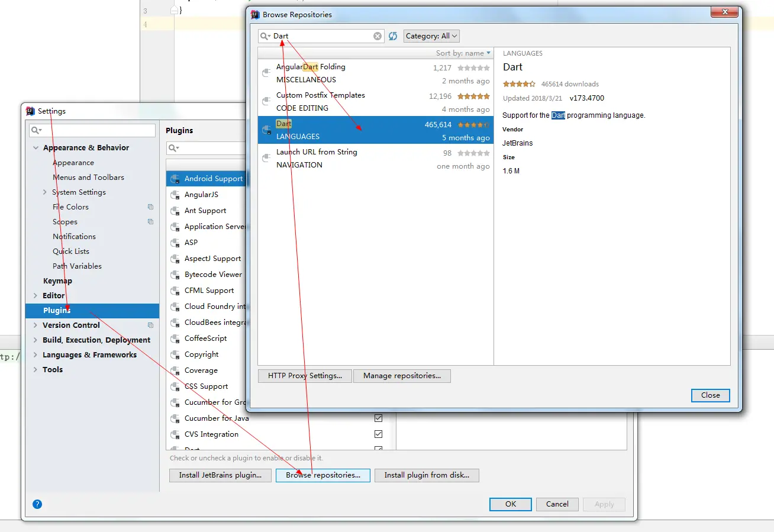
Task: Click the project-level icon next to Version Control
Action: [x=150, y=325]
